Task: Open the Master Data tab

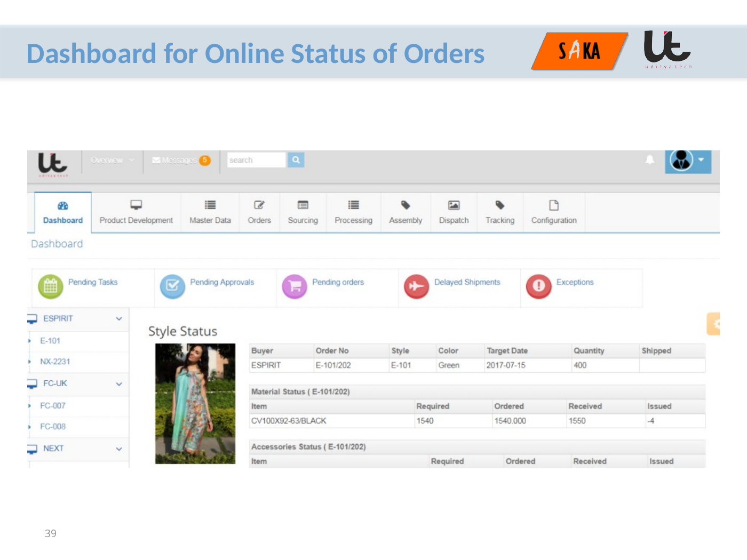Action: [x=210, y=212]
